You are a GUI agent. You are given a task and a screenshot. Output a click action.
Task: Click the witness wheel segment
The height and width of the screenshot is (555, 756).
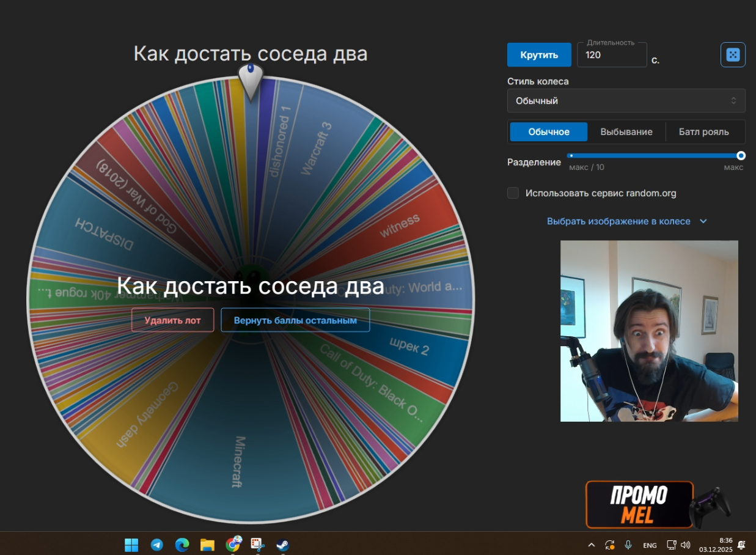click(400, 226)
